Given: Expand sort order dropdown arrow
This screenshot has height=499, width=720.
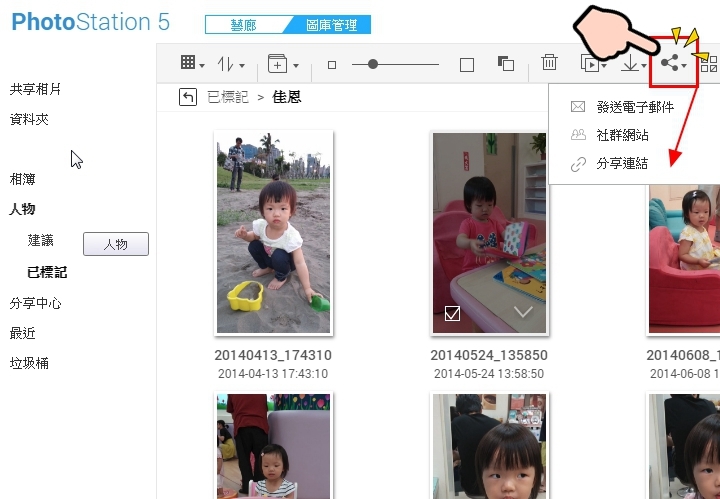Looking at the screenshot, I should [x=242, y=66].
